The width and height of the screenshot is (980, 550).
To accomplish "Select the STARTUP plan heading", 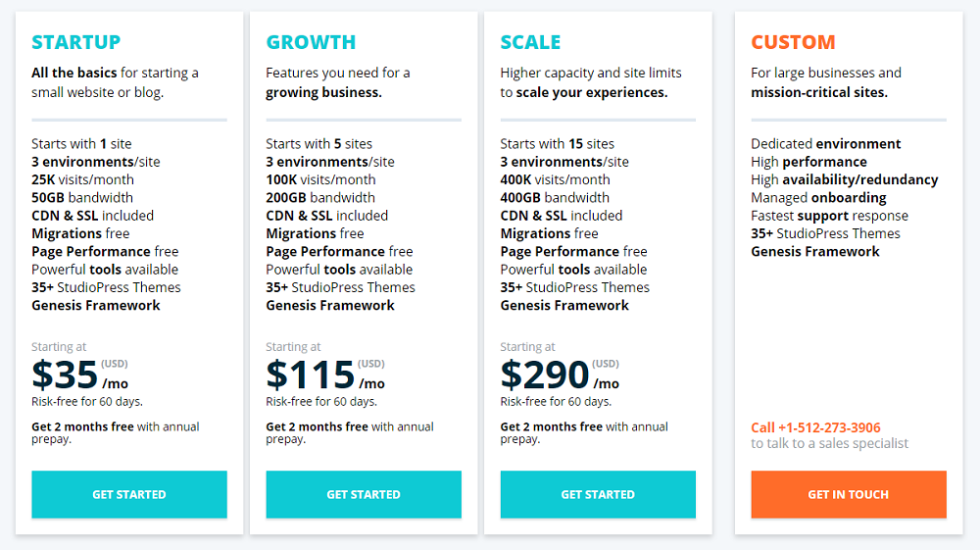I will pos(75,42).
